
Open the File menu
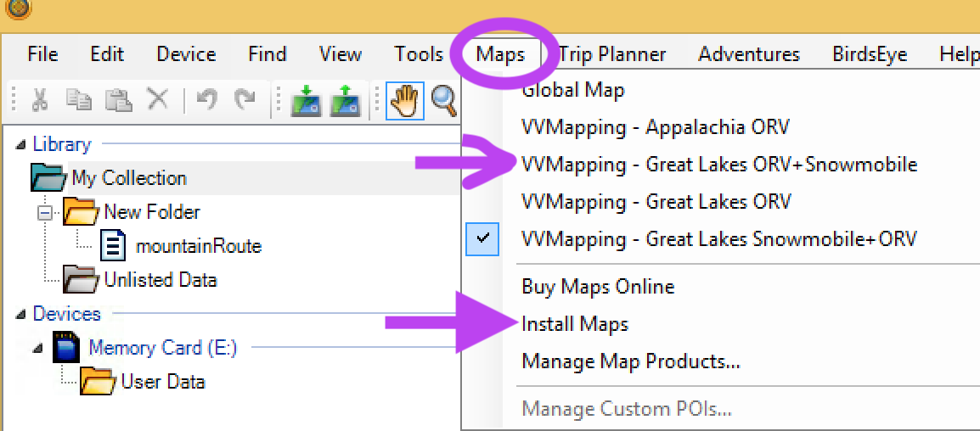(43, 54)
